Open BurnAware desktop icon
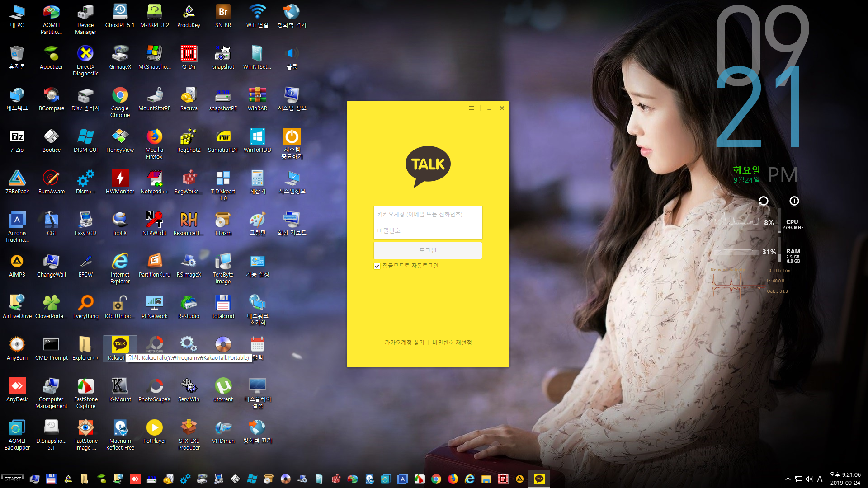 [x=51, y=182]
